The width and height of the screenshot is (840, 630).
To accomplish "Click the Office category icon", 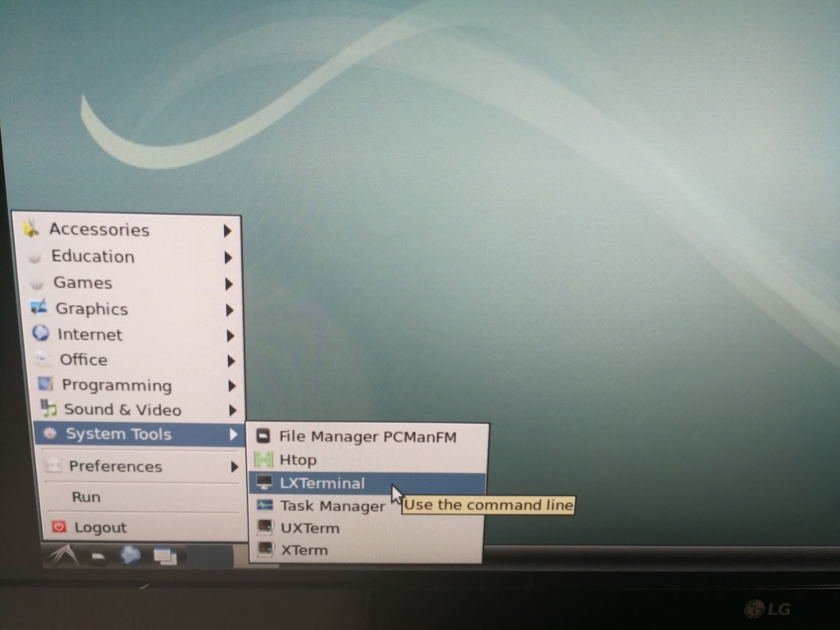I will tap(43, 359).
